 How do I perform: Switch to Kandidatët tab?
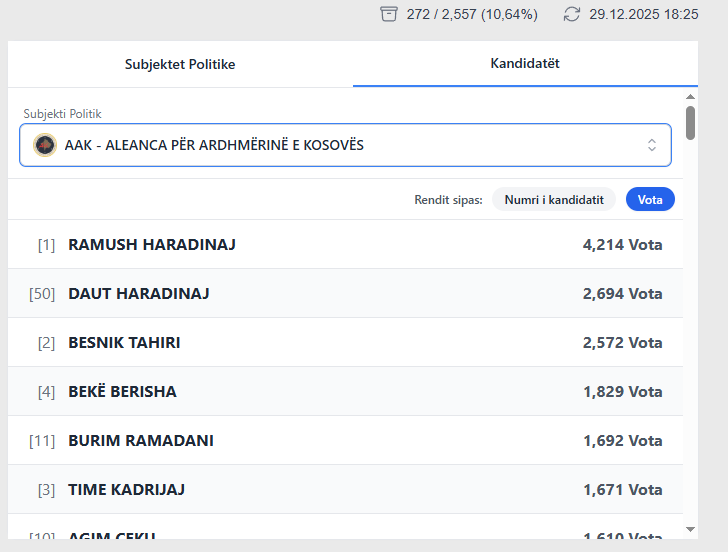525,64
